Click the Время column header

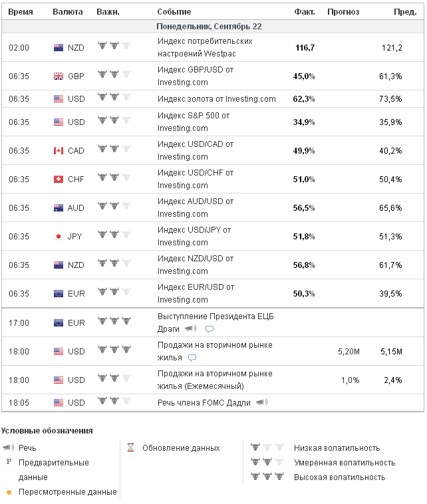tap(21, 12)
